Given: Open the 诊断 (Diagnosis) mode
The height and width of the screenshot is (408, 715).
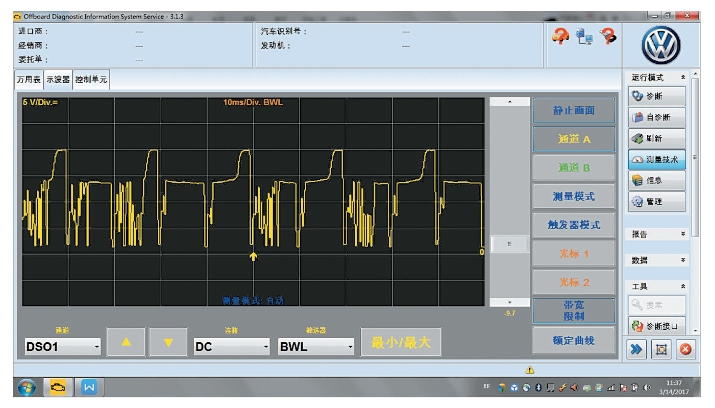Looking at the screenshot, I should (x=657, y=95).
